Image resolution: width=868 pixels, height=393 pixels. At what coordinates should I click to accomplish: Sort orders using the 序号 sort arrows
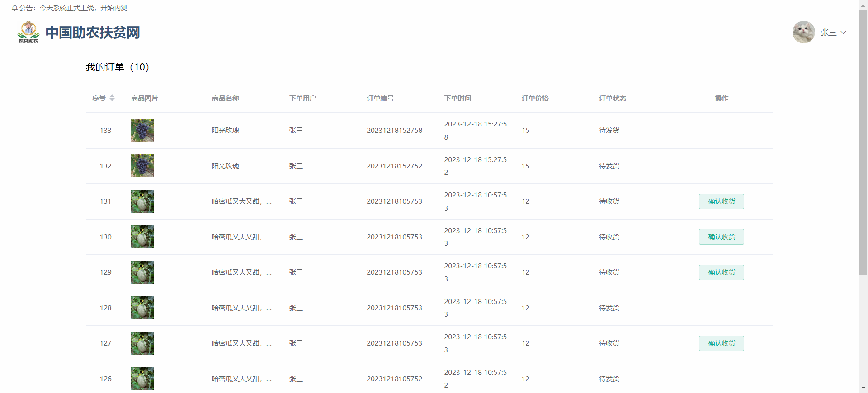[x=112, y=98]
